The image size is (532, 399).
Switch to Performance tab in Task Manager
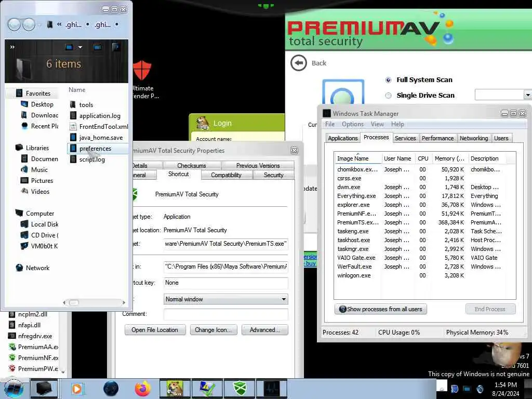437,138
